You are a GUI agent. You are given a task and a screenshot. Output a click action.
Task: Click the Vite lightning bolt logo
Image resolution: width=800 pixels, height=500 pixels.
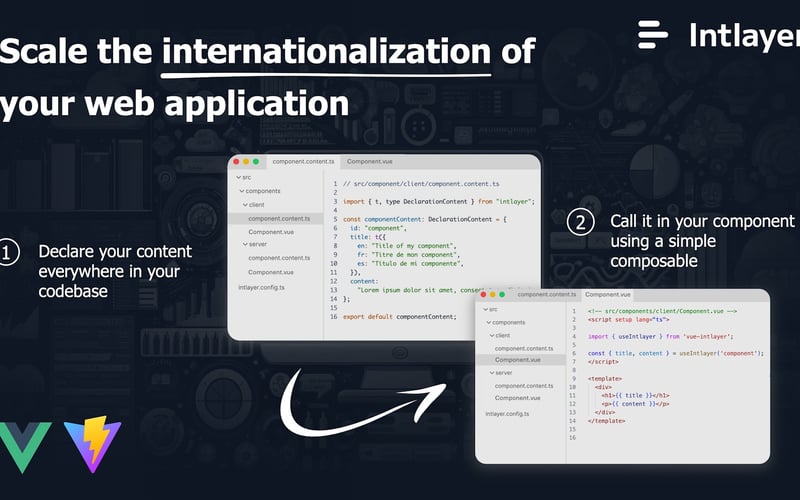(93, 444)
